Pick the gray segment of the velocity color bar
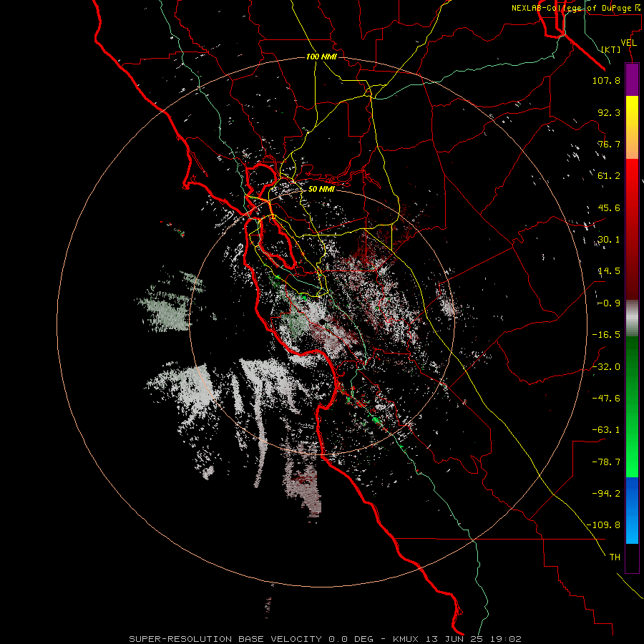The width and height of the screenshot is (644, 644). pyautogui.click(x=632, y=318)
